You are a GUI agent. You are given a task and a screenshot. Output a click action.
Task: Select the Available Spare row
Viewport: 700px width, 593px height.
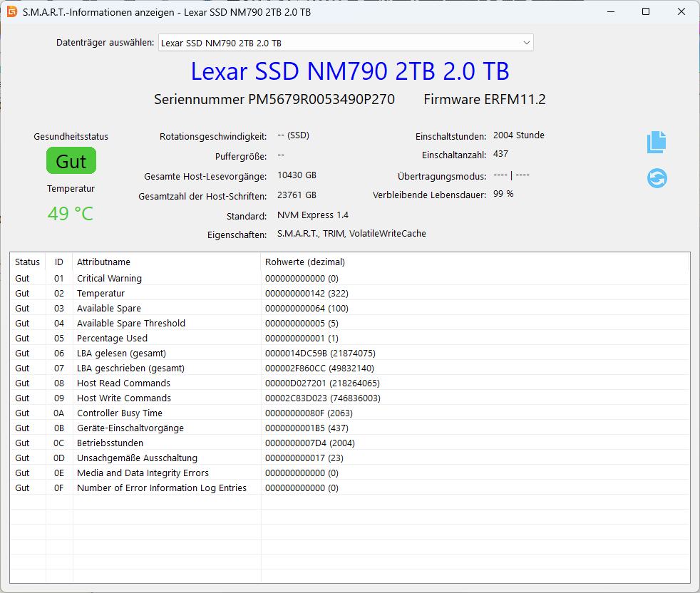point(349,309)
